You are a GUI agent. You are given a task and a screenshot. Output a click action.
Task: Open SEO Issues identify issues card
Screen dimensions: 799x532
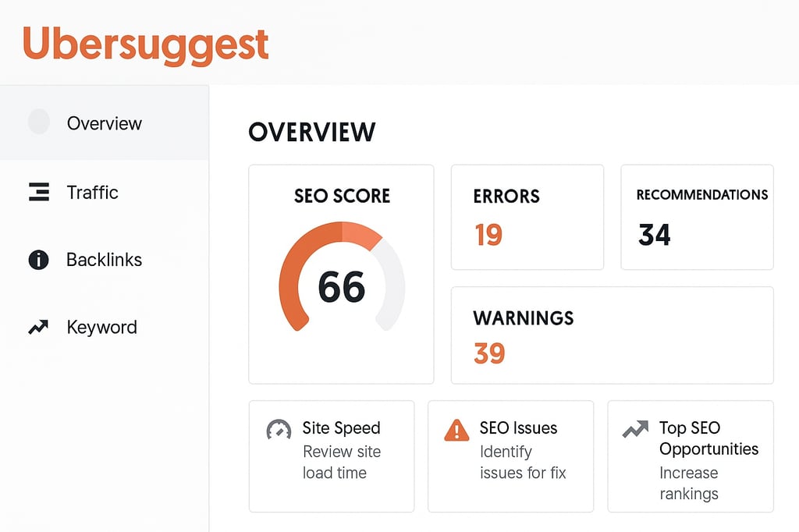pyautogui.click(x=510, y=456)
